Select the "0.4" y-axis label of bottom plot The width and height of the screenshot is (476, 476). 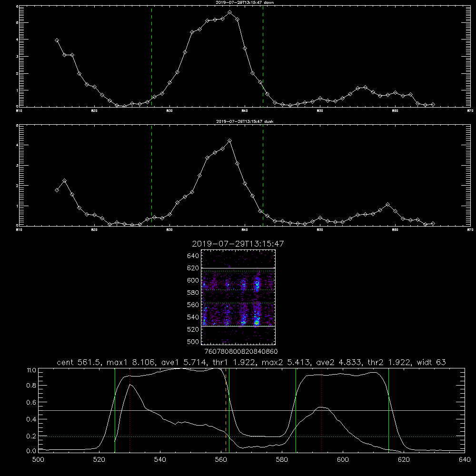click(31, 419)
